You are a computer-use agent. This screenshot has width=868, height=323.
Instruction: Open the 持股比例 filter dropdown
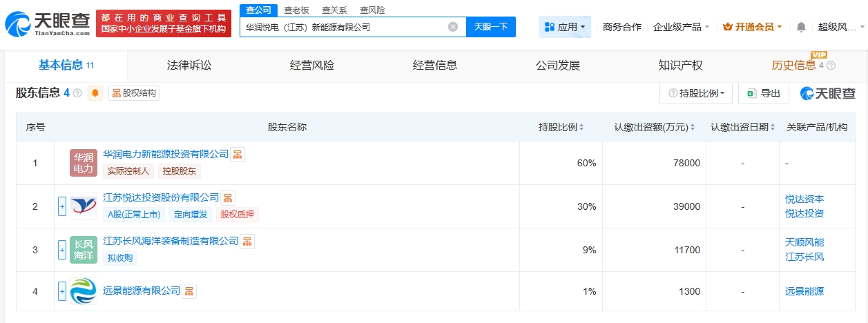click(696, 93)
